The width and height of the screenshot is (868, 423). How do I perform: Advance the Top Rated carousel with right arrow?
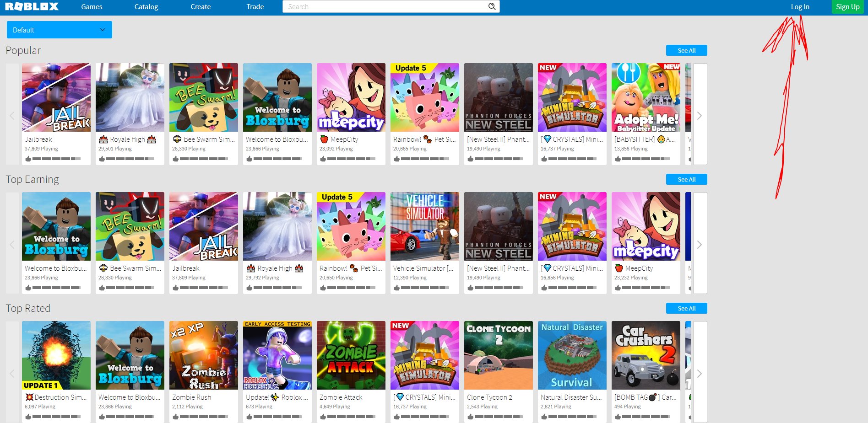point(700,372)
